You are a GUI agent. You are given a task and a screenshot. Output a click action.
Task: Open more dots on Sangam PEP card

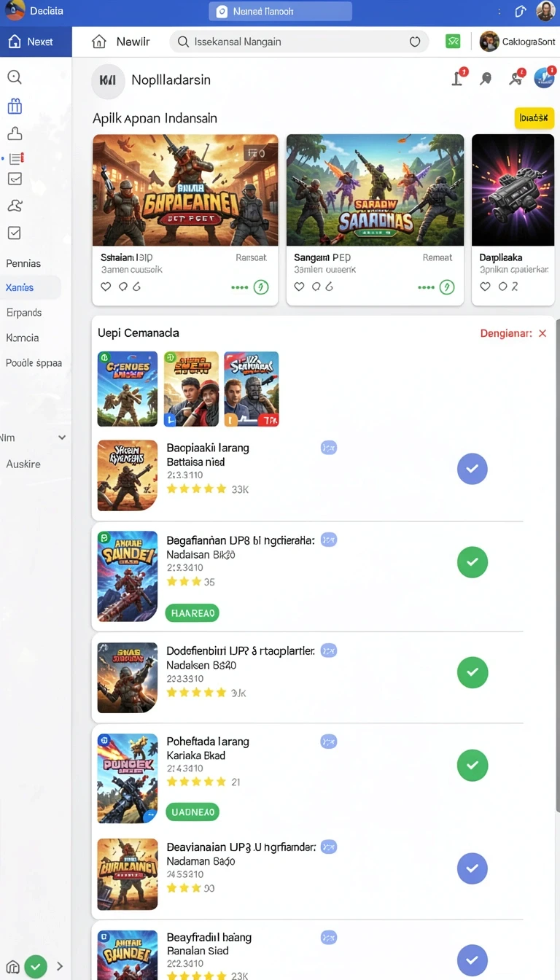click(426, 287)
